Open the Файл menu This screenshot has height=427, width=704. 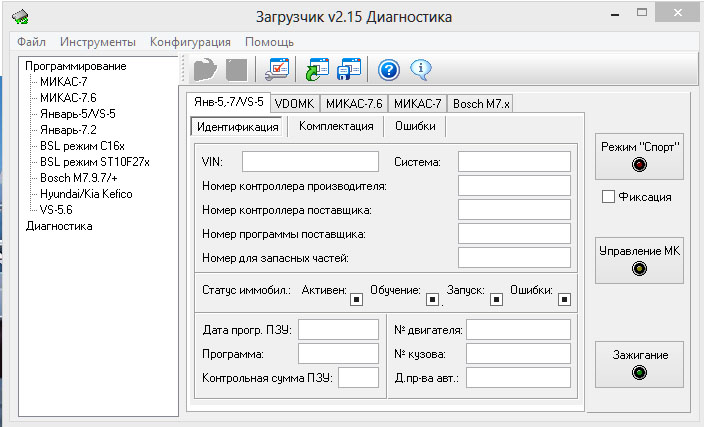[31, 42]
